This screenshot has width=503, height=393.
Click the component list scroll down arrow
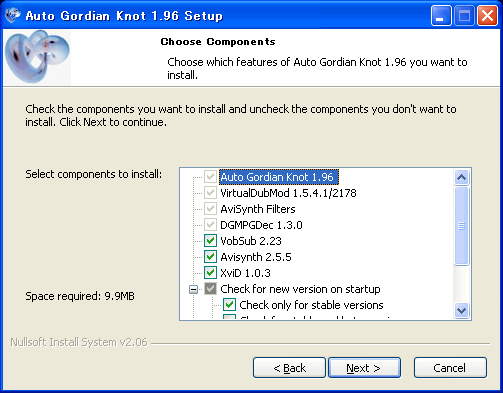[x=462, y=311]
